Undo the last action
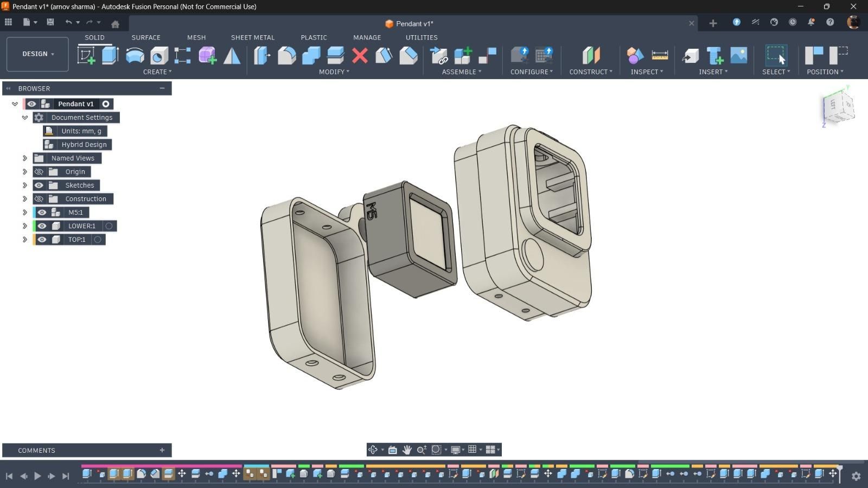The image size is (868, 488). pyautogui.click(x=68, y=22)
